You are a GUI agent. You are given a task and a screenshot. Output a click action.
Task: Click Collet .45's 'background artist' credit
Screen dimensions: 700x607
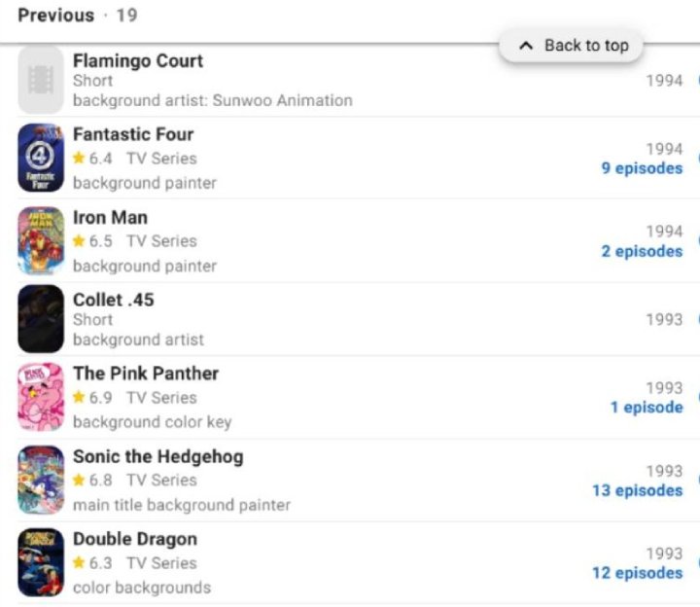tap(138, 339)
